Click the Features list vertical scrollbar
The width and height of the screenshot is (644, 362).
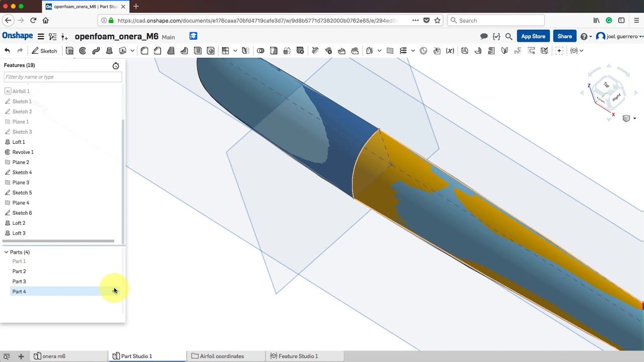click(123, 181)
